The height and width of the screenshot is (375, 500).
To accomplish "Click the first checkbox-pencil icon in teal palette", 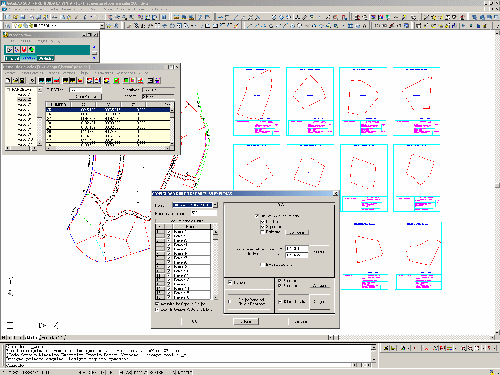I will coord(9,49).
